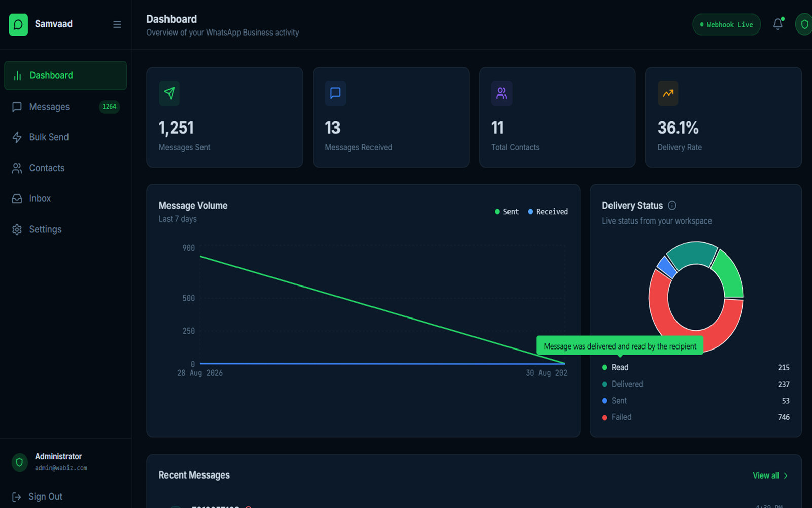Open the shield profile avatar in header
This screenshot has width=812, height=508.
point(804,24)
